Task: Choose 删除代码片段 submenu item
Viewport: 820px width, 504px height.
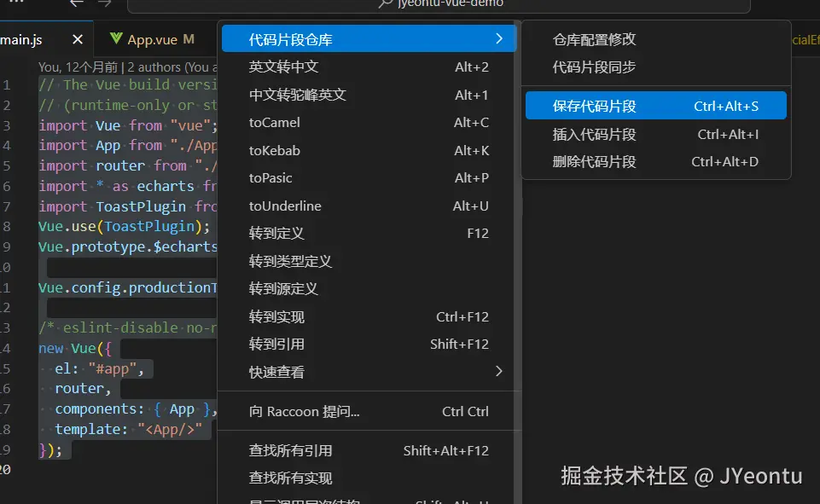Action: click(656, 161)
